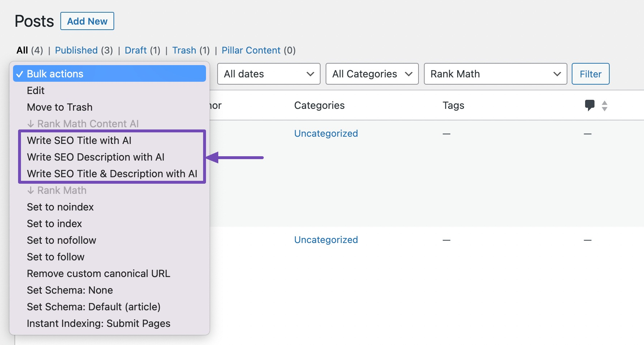Open the Trash posts view
The image size is (644, 345).
click(184, 50)
